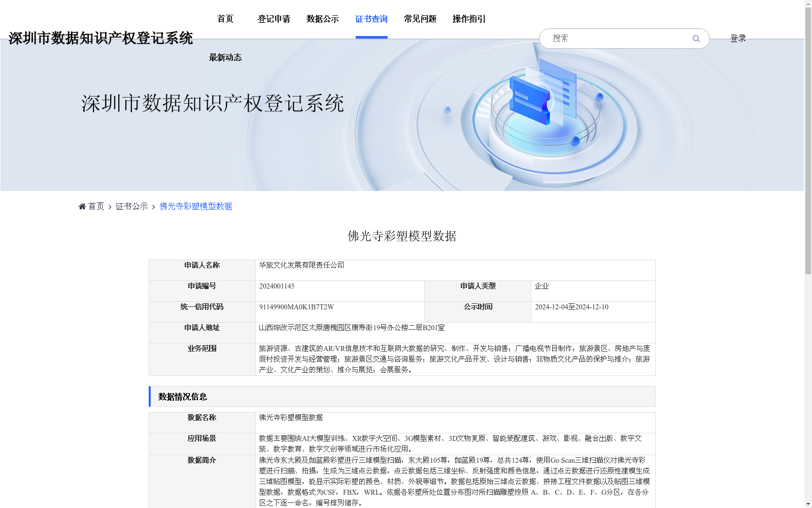812x508 pixels.
Task: Click the 申请人类型 label cell
Action: tap(478, 291)
